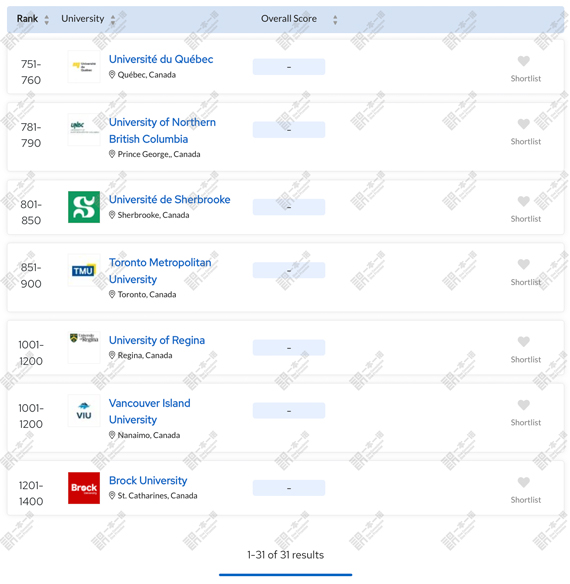Select the Overall Score header label

[x=289, y=19]
